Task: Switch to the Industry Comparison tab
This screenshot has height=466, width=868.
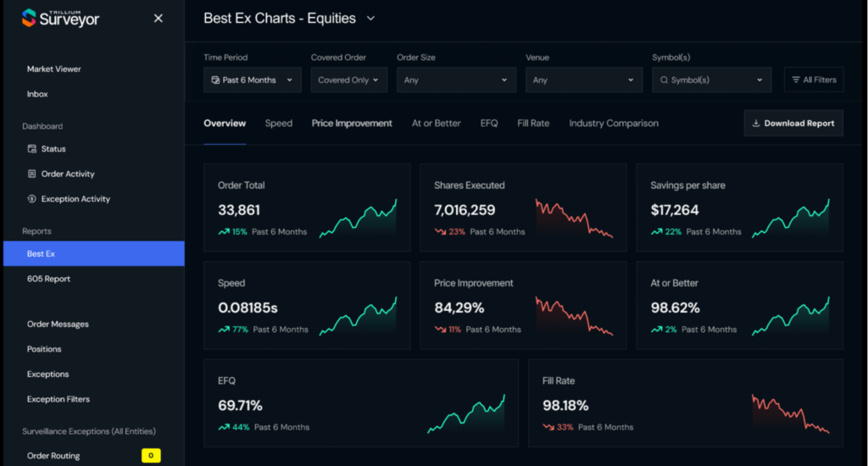Action: pyautogui.click(x=614, y=123)
